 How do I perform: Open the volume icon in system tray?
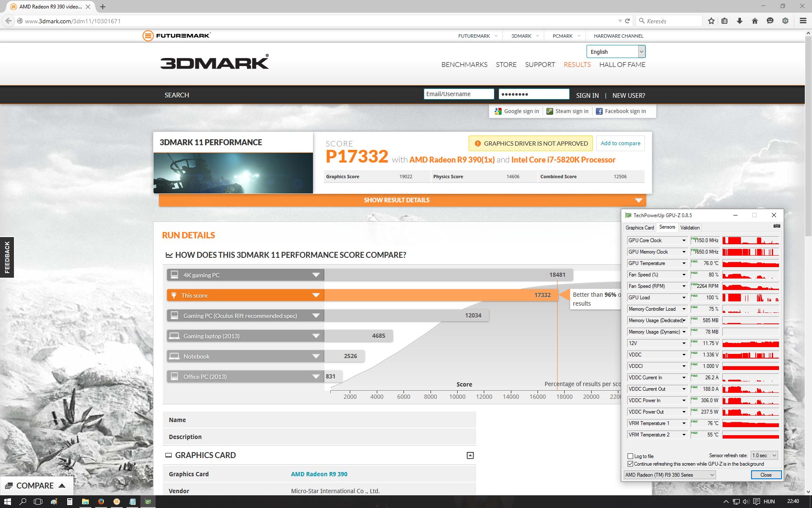[x=746, y=502]
